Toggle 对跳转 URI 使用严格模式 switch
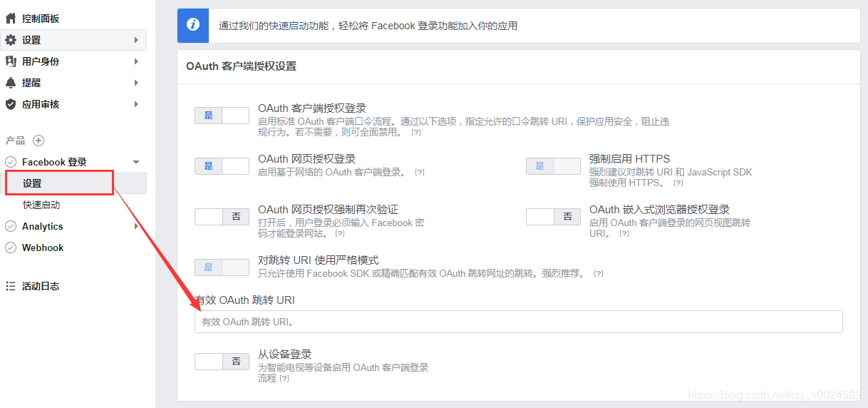The image size is (868, 408). click(x=222, y=267)
